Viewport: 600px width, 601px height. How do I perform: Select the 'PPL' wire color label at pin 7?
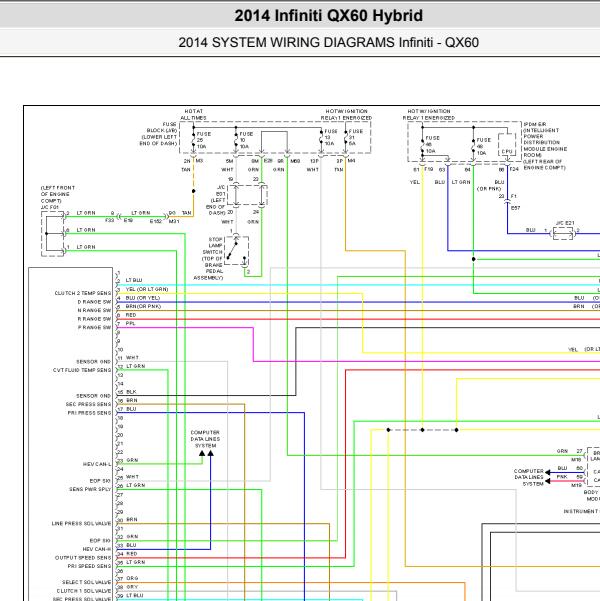point(130,323)
